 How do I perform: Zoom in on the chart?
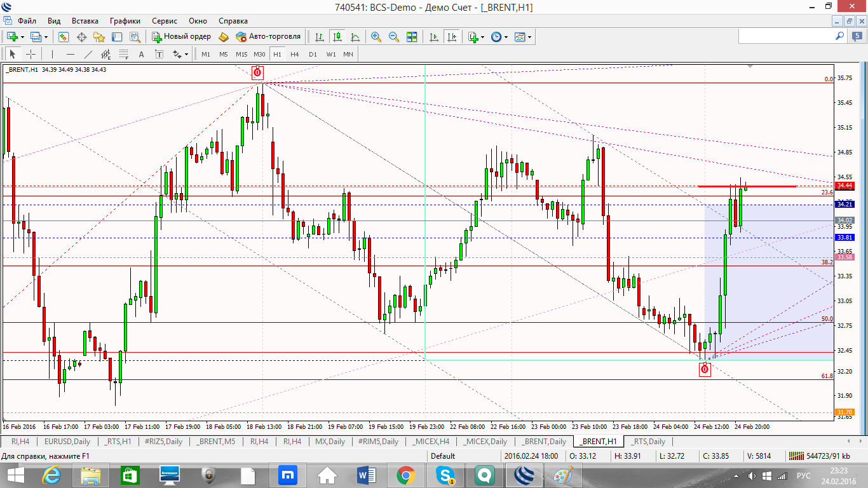click(x=376, y=37)
